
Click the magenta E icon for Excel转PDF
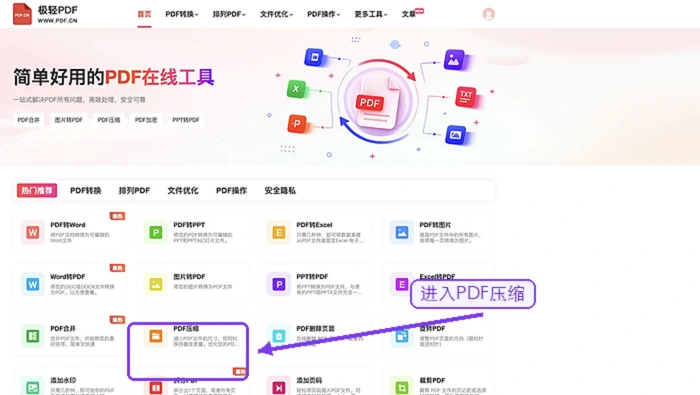pyautogui.click(x=401, y=284)
